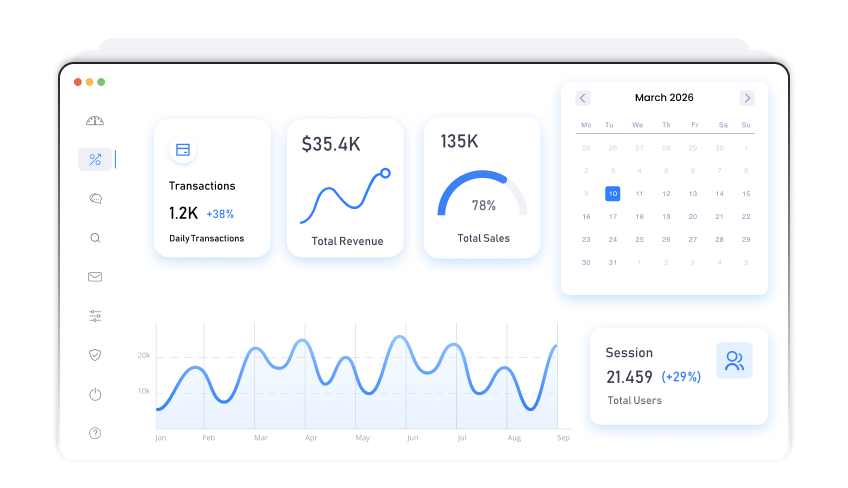848x488 pixels.
Task: Click the Session users icon
Action: [734, 361]
